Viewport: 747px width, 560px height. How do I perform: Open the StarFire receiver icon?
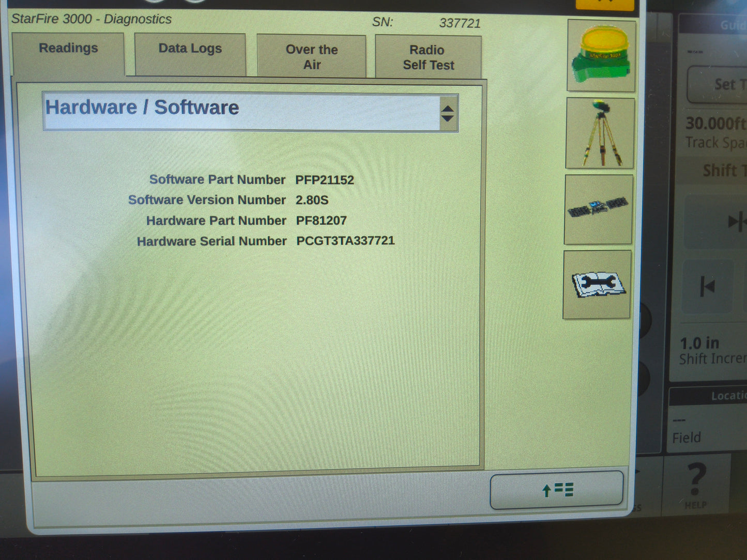point(601,56)
